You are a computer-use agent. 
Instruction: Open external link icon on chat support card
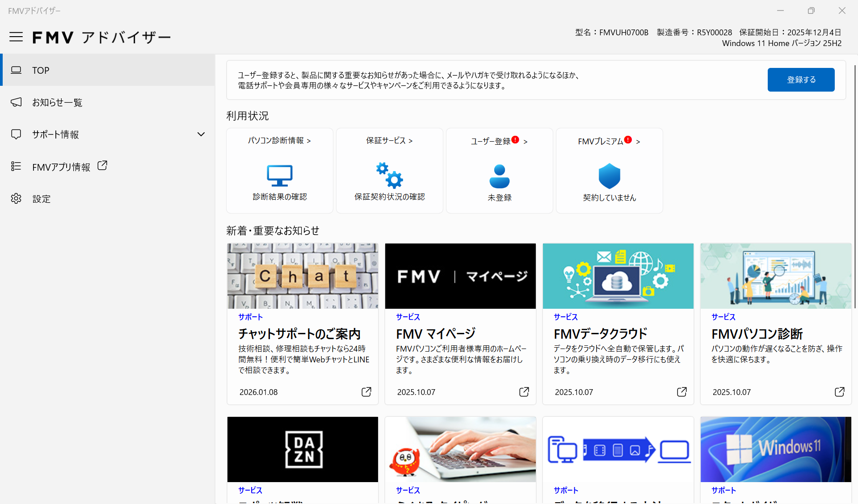366,392
